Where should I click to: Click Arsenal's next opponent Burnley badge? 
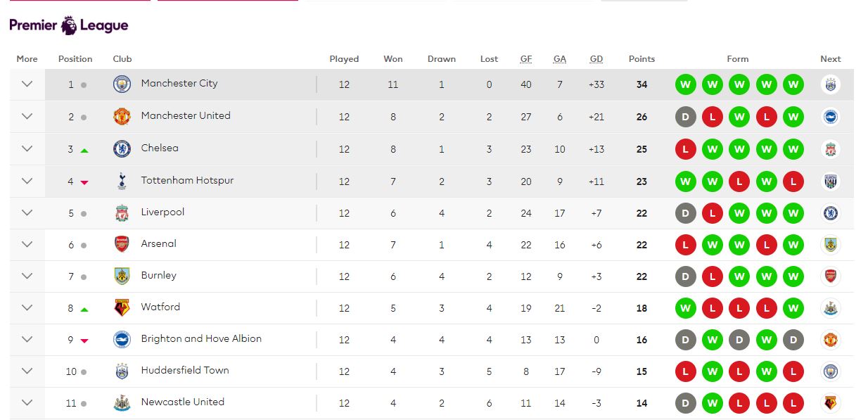click(831, 245)
